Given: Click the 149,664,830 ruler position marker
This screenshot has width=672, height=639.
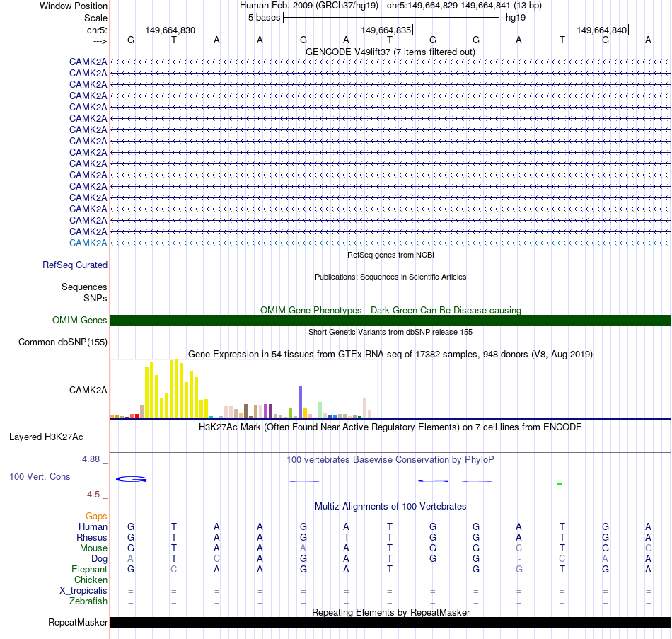Looking at the screenshot, I should coord(170,30).
